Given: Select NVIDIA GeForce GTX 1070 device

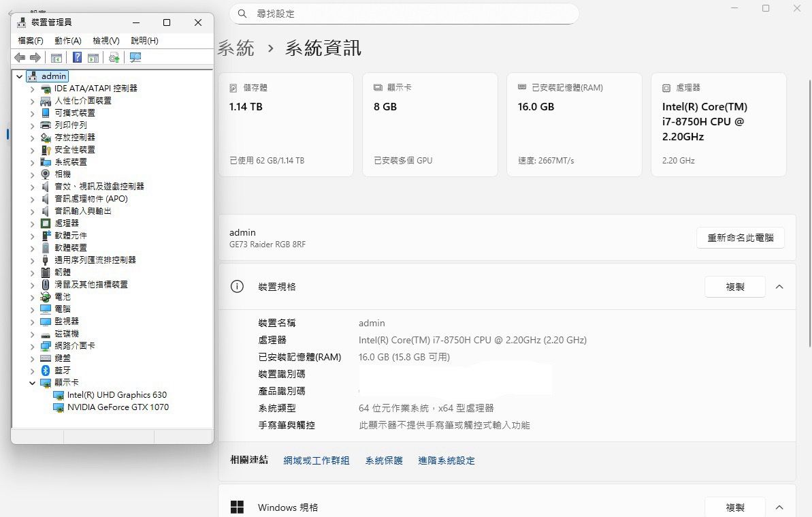Looking at the screenshot, I should [x=118, y=407].
